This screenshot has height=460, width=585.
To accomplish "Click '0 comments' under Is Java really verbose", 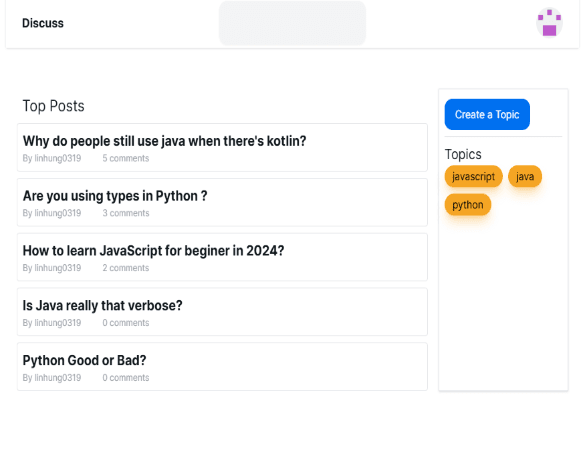I will (x=126, y=323).
